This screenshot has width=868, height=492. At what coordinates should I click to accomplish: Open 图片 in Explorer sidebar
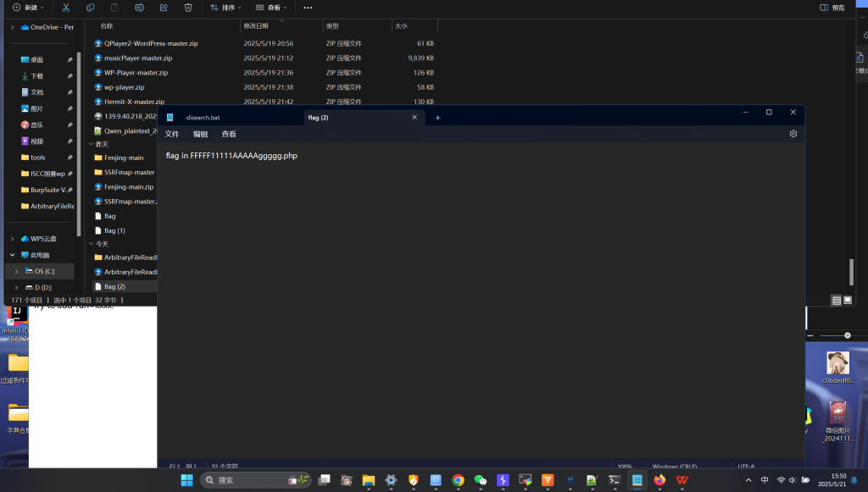point(36,109)
